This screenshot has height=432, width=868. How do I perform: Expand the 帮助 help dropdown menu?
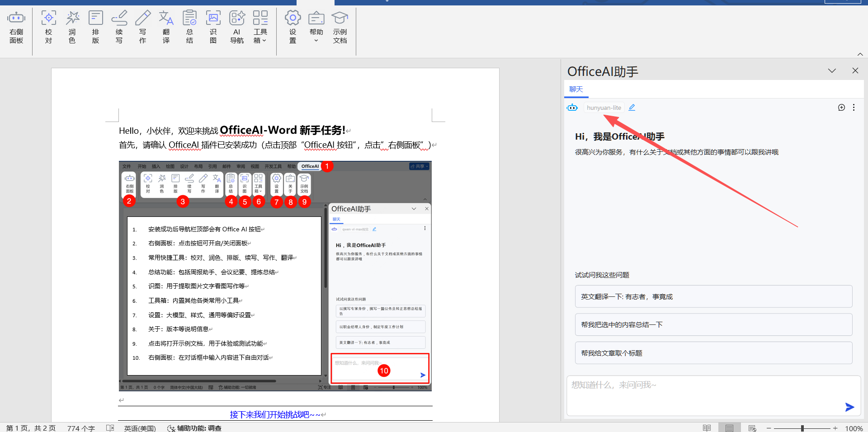coord(316,27)
